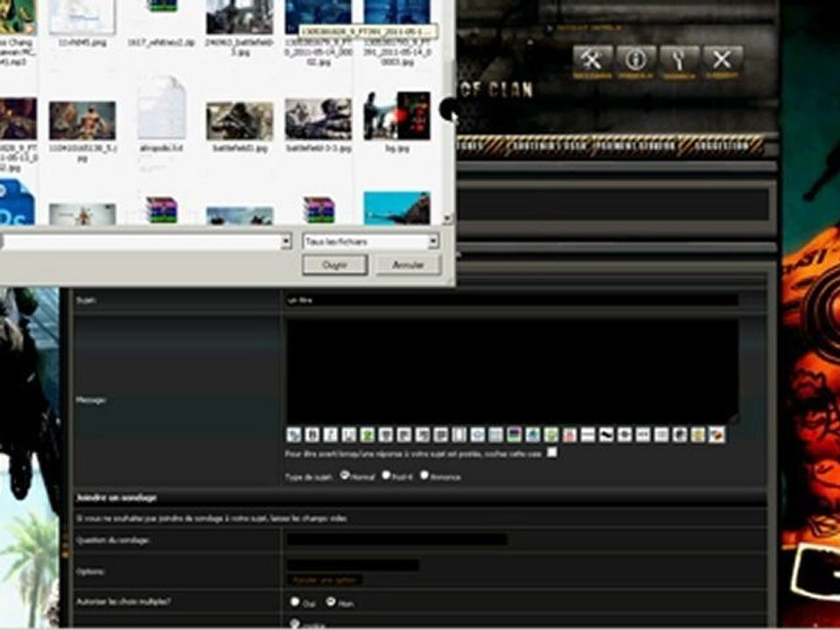This screenshot has width=840, height=630.
Task: Click the first icon in the message editor toolbar
Action: [x=294, y=435]
